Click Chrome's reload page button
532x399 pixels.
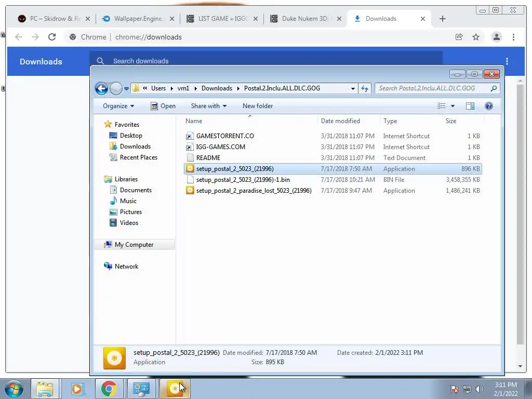[52, 37]
